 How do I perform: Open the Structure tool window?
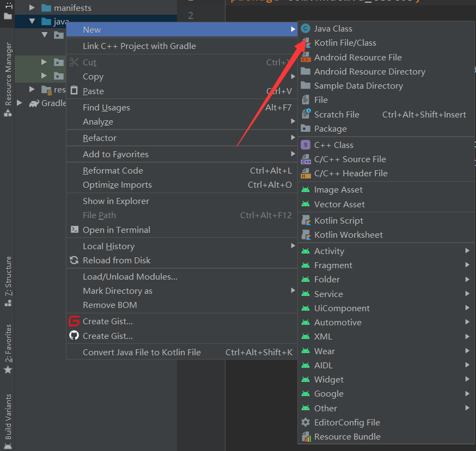(8, 281)
